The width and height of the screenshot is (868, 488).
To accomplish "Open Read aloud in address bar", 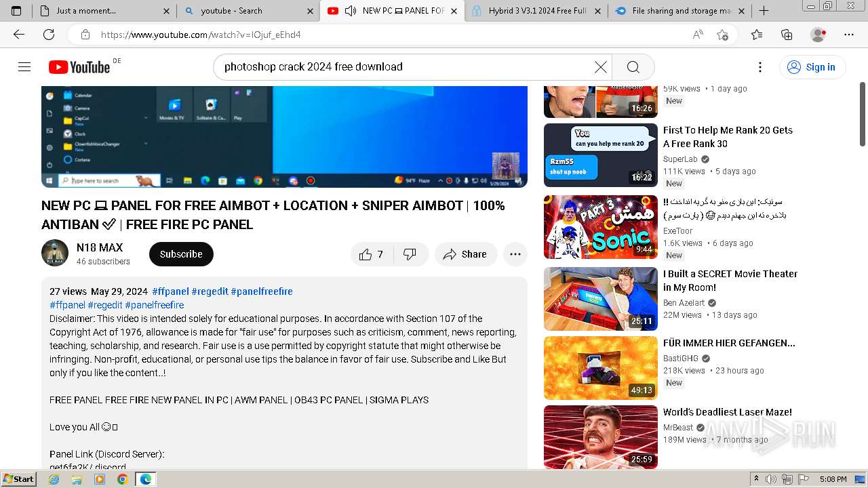I will coord(698,35).
